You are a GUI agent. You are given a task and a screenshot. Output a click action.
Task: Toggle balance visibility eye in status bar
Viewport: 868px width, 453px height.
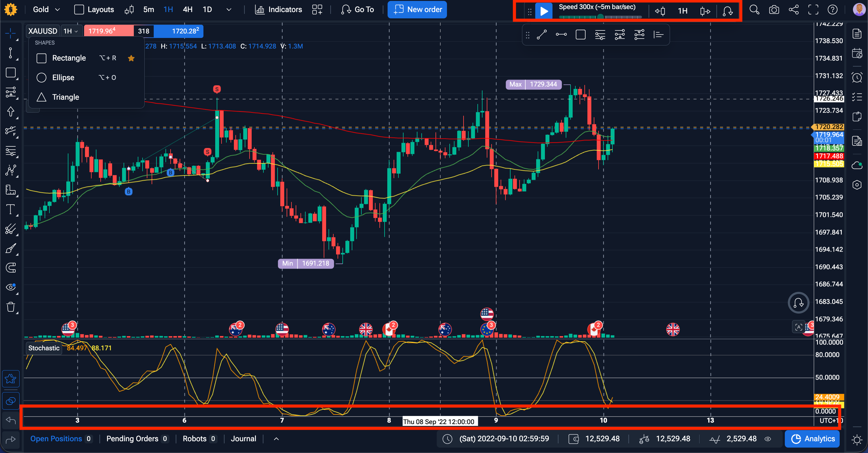click(768, 439)
